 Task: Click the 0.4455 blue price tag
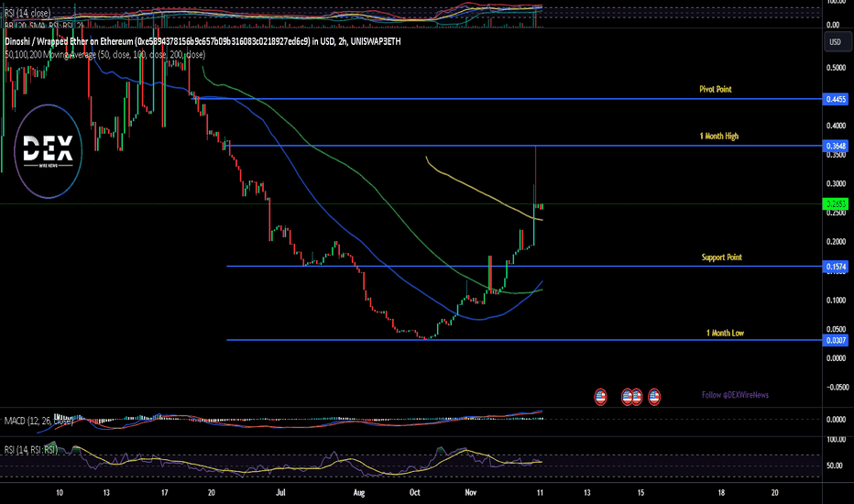tap(836, 99)
